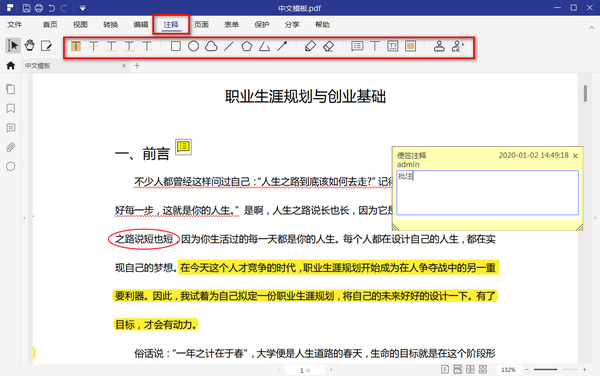Switch to the 表单 tab
This screenshot has height=376, width=600.
coord(232,24)
